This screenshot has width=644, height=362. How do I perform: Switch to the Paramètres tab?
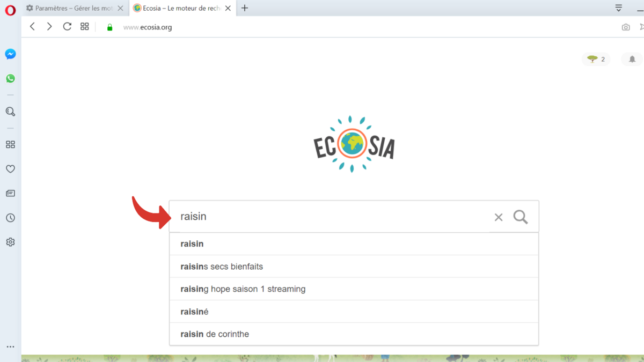click(x=75, y=8)
